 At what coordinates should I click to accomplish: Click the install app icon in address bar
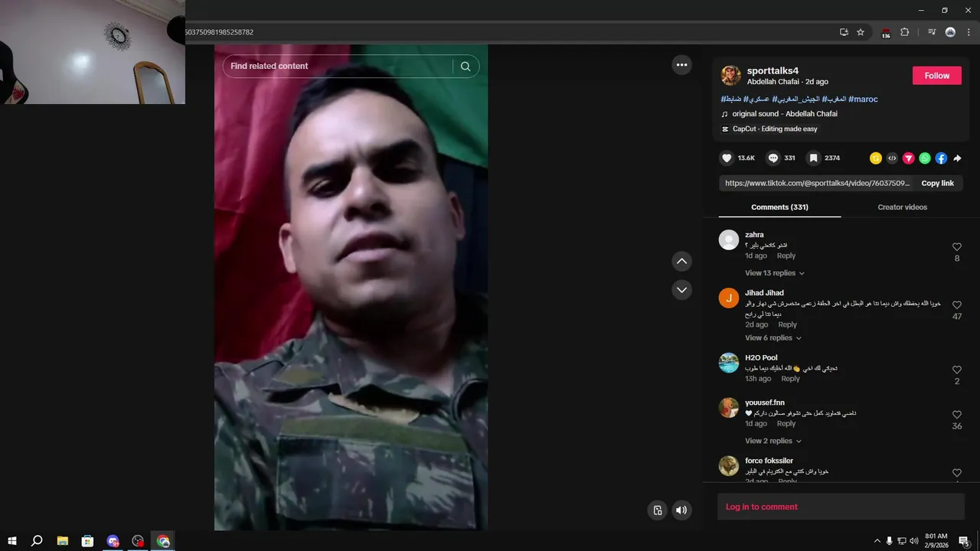click(x=844, y=32)
